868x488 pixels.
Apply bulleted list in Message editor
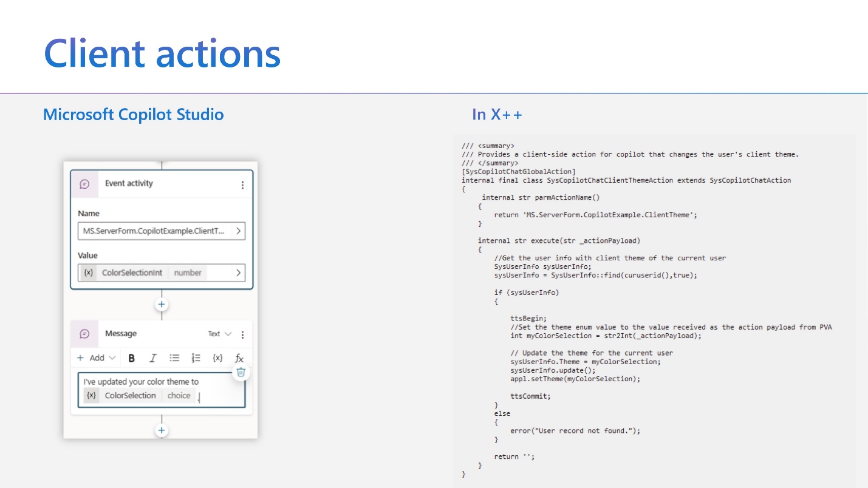[x=174, y=358]
